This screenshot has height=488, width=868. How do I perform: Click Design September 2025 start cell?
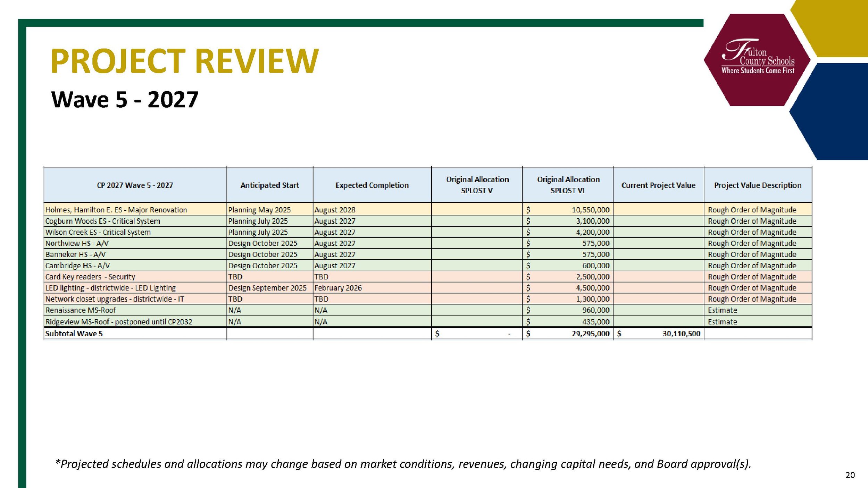(x=270, y=288)
